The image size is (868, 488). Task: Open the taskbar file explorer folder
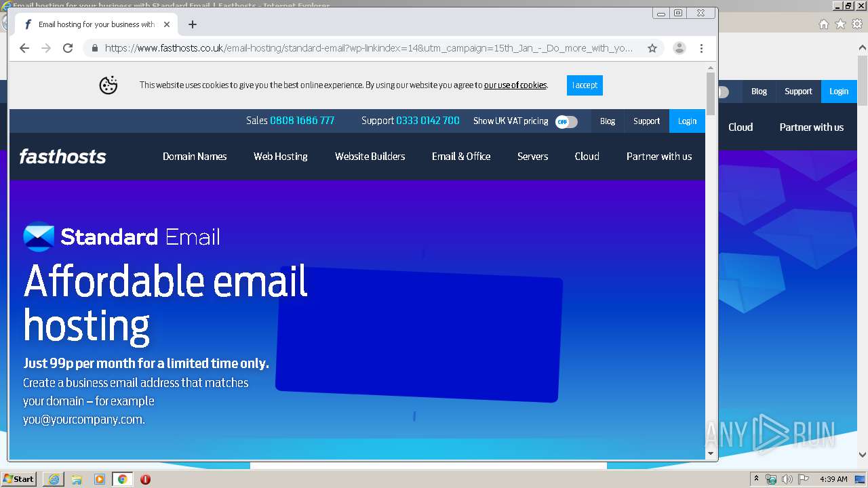click(x=77, y=479)
